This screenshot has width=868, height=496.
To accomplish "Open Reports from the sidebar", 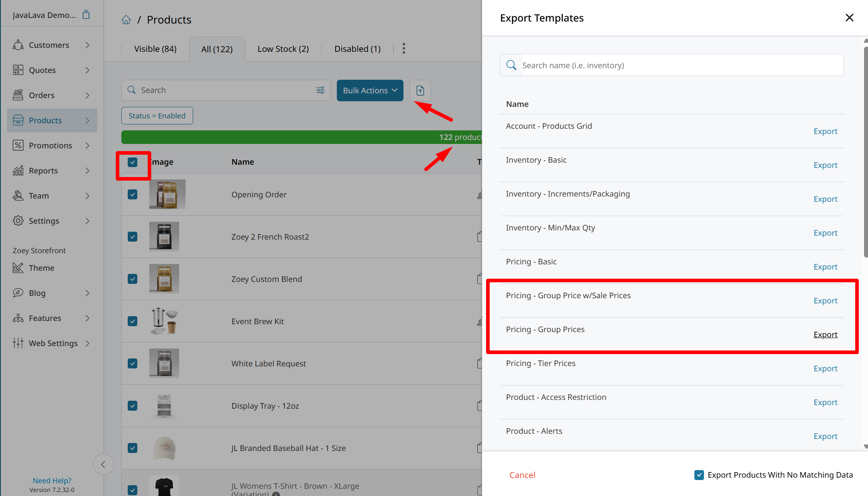I will coord(43,171).
